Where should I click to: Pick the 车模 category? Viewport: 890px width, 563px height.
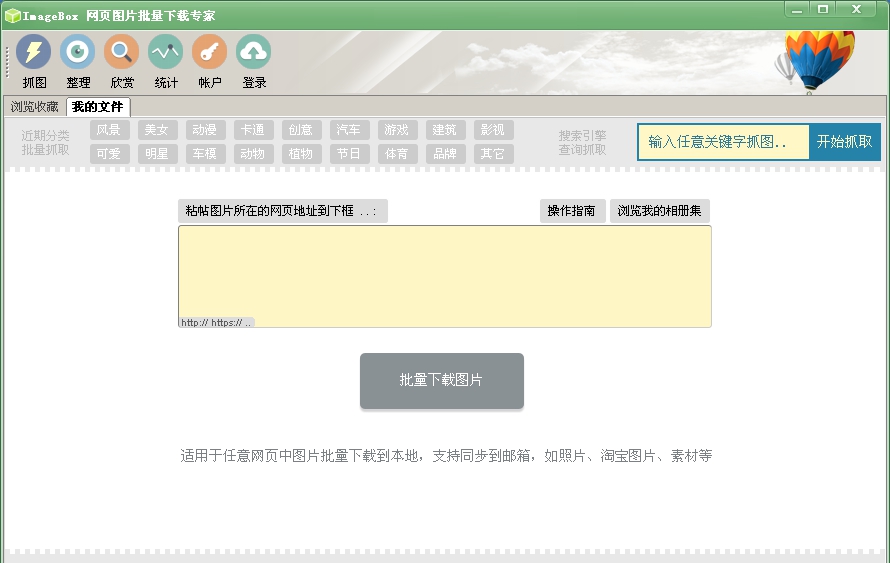pos(205,154)
